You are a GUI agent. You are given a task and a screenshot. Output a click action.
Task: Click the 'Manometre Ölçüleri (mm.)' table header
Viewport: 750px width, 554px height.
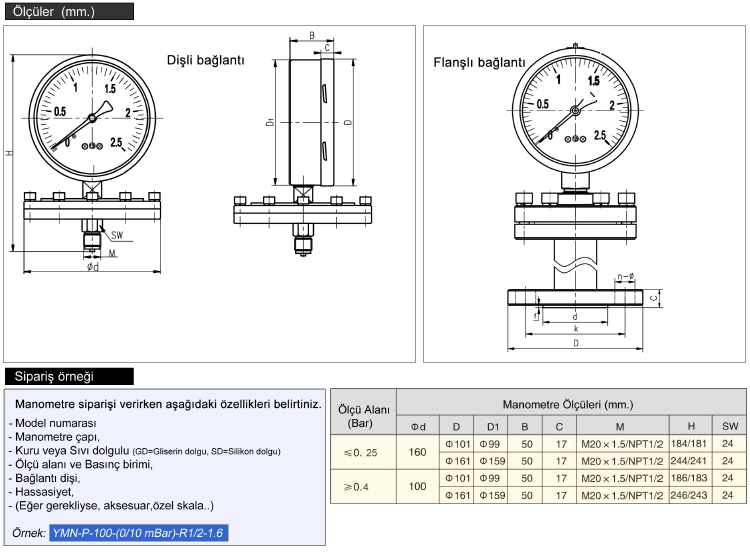pyautogui.click(x=568, y=404)
